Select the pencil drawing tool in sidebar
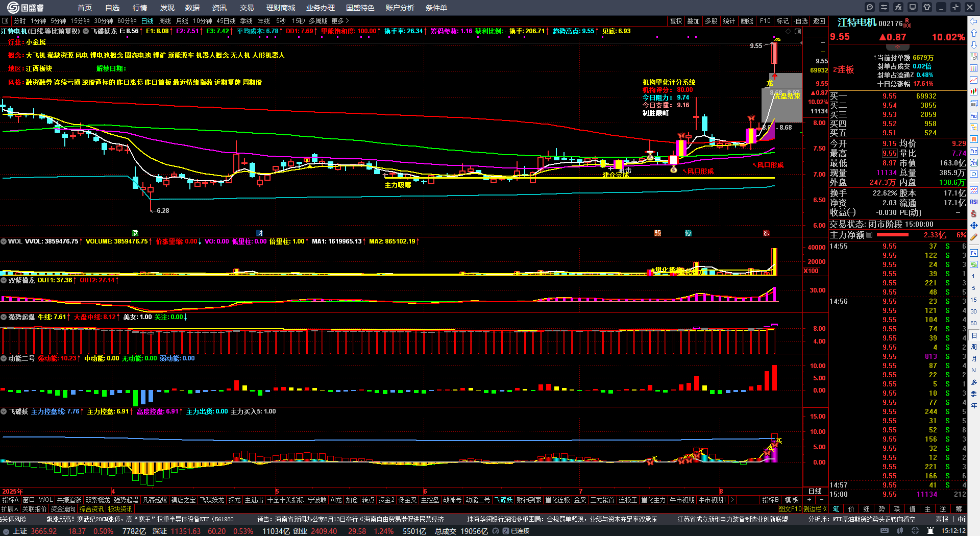Screen dimensions: 980x536 click(974, 237)
